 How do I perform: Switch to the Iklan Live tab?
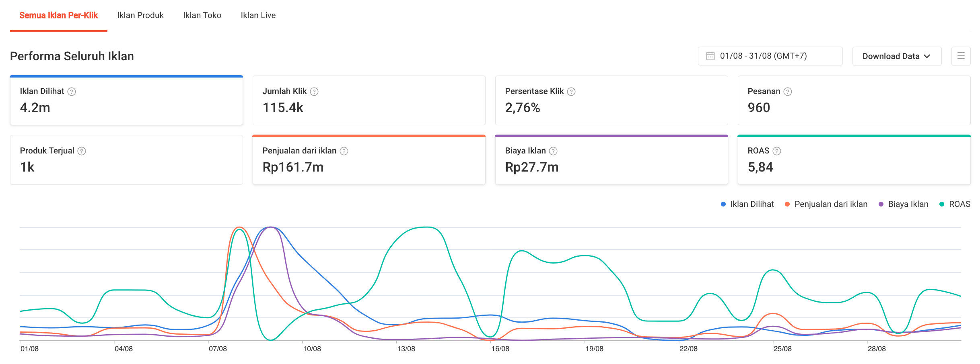coord(258,15)
